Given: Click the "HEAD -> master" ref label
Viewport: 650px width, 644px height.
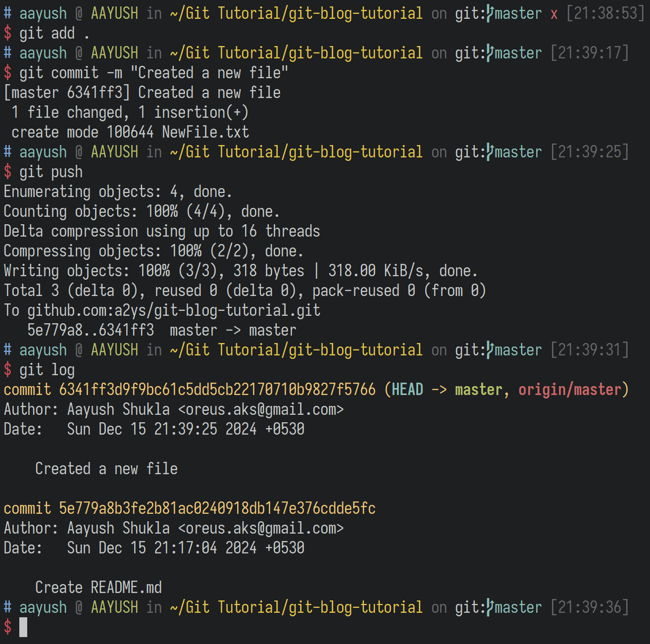Looking at the screenshot, I should [x=447, y=390].
